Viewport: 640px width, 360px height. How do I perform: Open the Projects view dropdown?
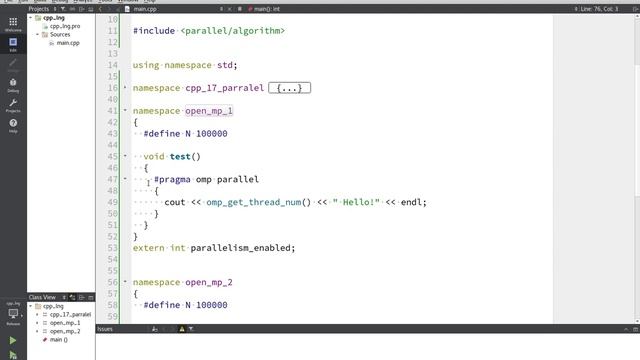coord(55,9)
